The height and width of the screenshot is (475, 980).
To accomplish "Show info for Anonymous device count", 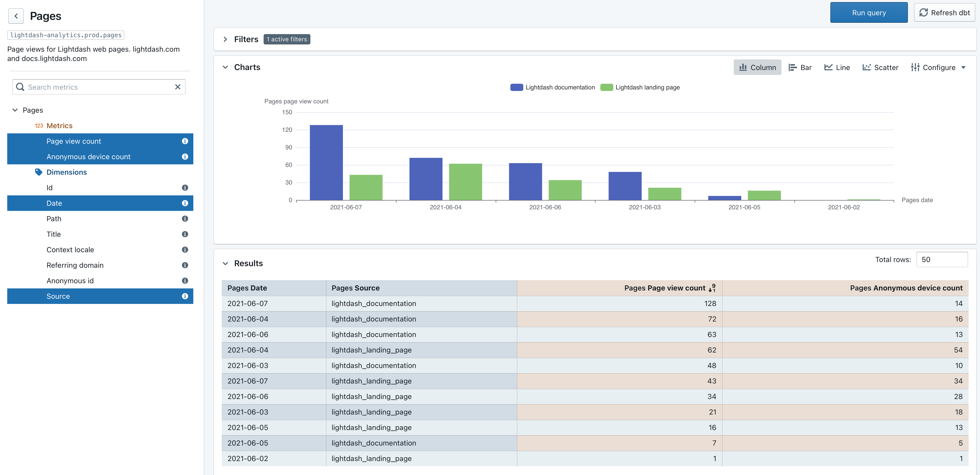I will coord(185,157).
